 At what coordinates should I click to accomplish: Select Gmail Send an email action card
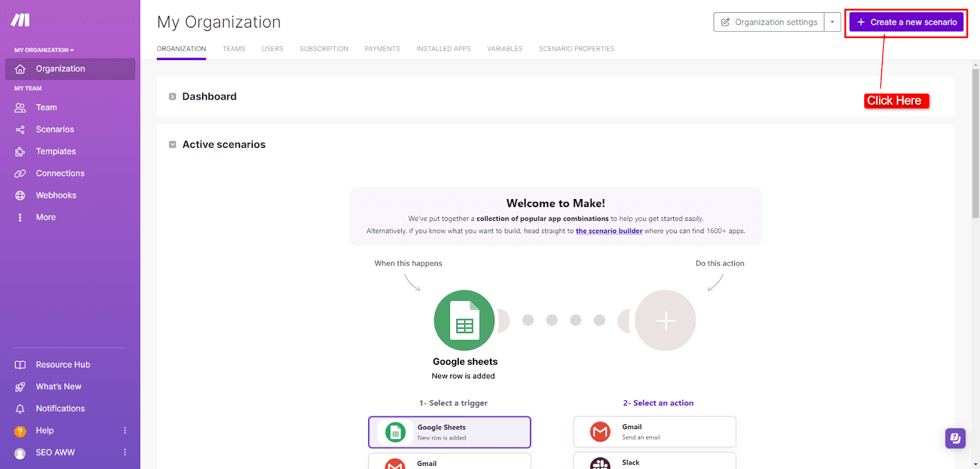pyautogui.click(x=655, y=432)
